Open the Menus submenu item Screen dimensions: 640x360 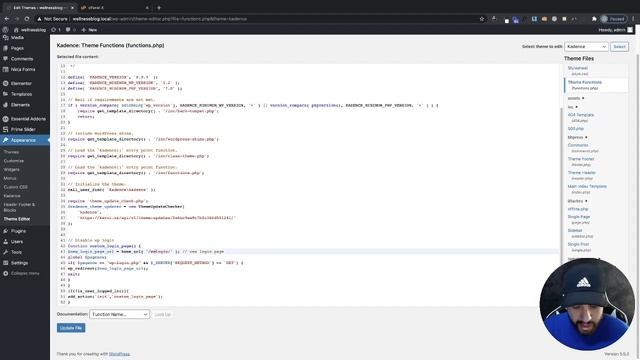click(10, 178)
